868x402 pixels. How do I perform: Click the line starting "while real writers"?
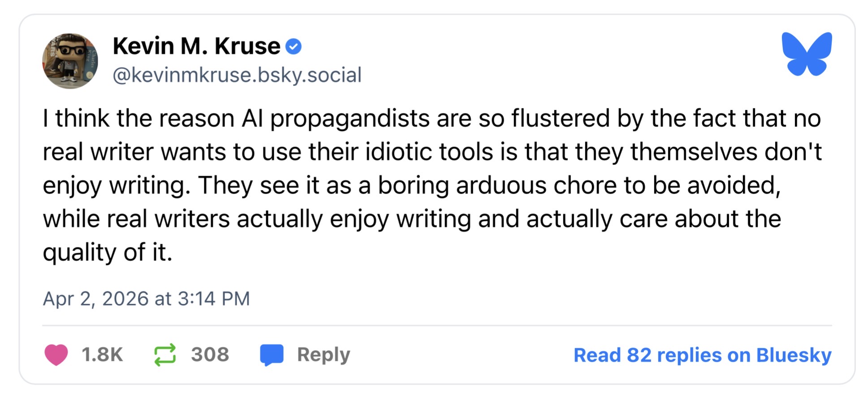(411, 219)
